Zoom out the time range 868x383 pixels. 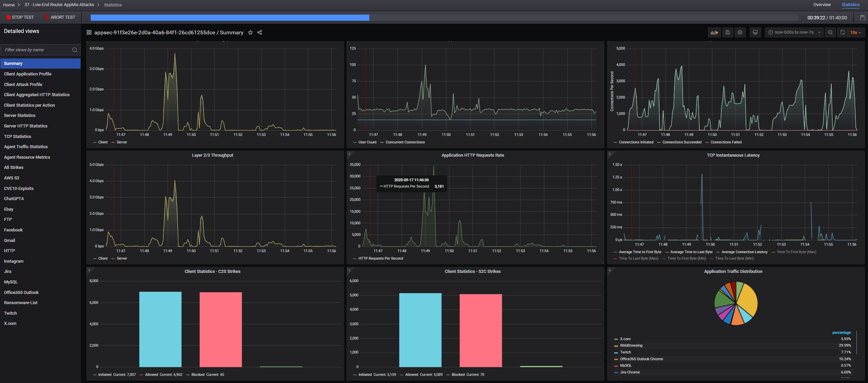pos(830,33)
